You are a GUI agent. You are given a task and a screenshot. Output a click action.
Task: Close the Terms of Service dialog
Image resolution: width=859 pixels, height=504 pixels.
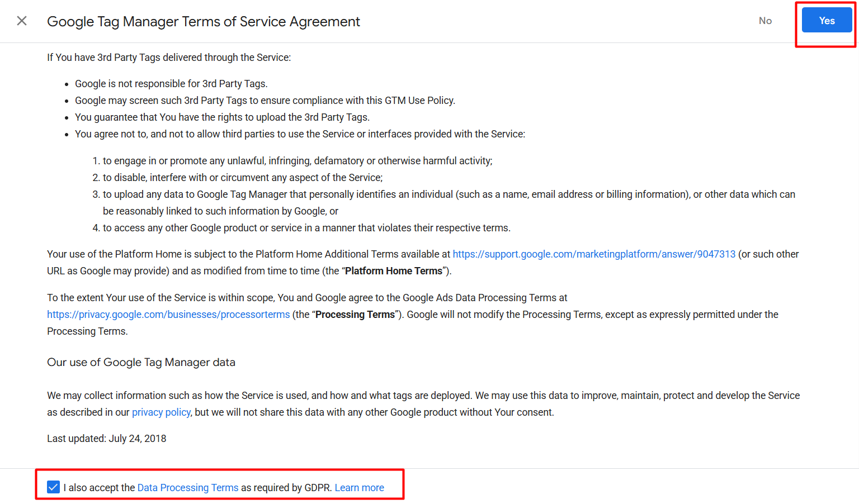pos(22,21)
